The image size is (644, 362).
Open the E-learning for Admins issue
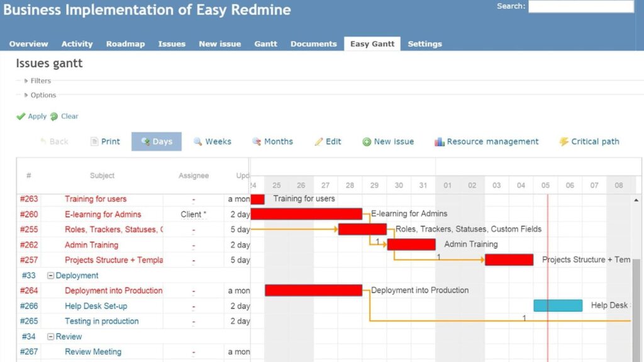(x=103, y=214)
